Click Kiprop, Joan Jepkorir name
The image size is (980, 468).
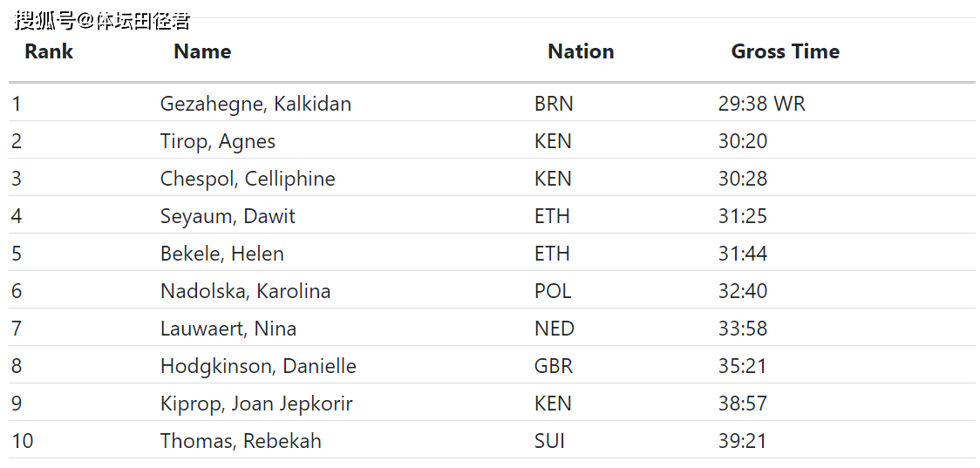point(256,404)
